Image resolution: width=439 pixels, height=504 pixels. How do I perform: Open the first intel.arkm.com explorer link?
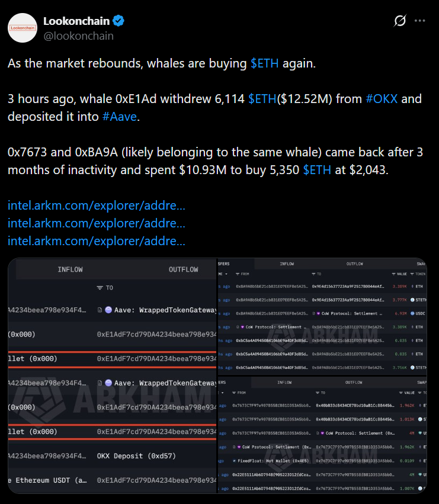(97, 206)
